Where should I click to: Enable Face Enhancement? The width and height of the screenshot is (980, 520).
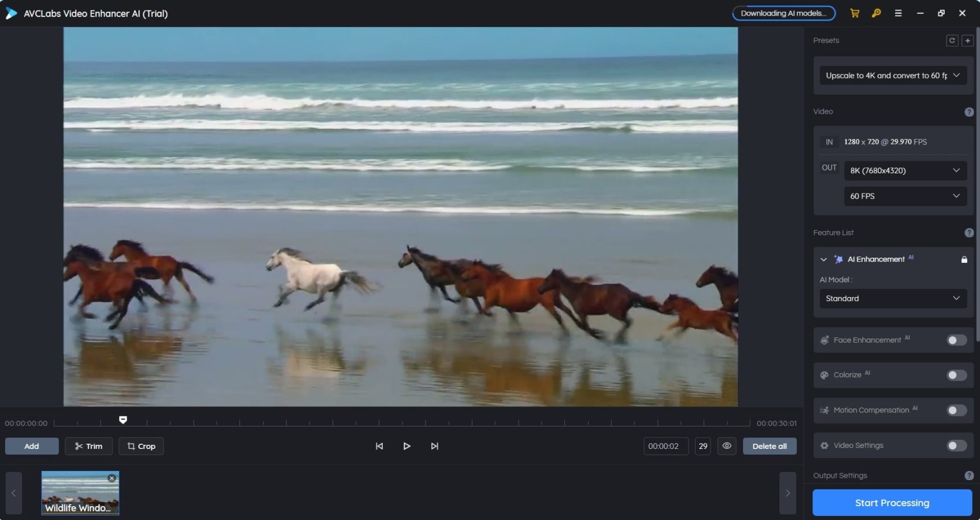[956, 340]
